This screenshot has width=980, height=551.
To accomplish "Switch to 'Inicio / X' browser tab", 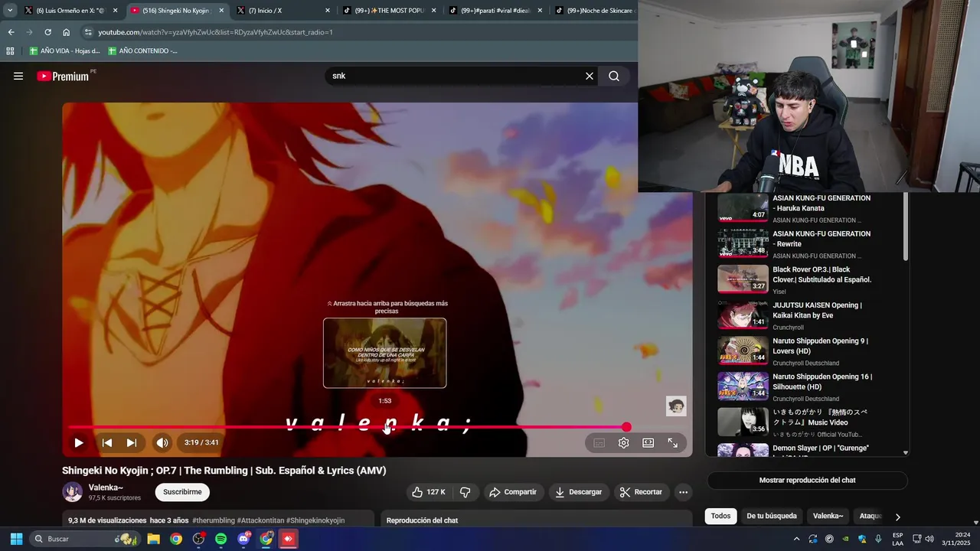I will tap(283, 11).
